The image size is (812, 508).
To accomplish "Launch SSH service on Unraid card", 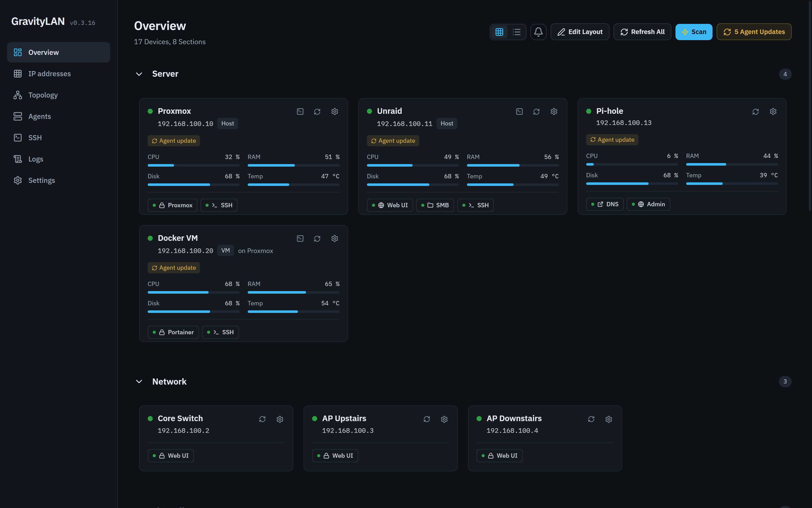I will pyautogui.click(x=475, y=205).
